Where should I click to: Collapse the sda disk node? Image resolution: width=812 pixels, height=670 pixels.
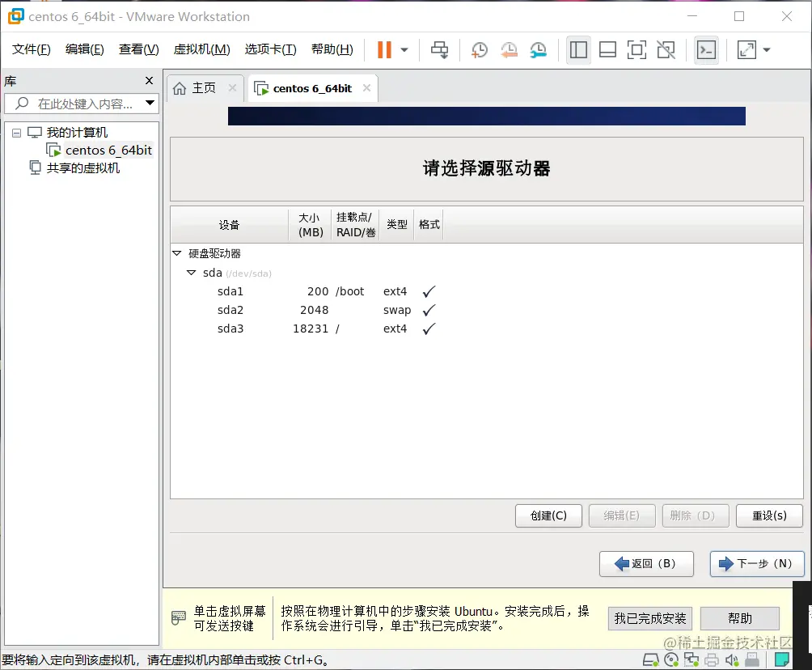[191, 273]
